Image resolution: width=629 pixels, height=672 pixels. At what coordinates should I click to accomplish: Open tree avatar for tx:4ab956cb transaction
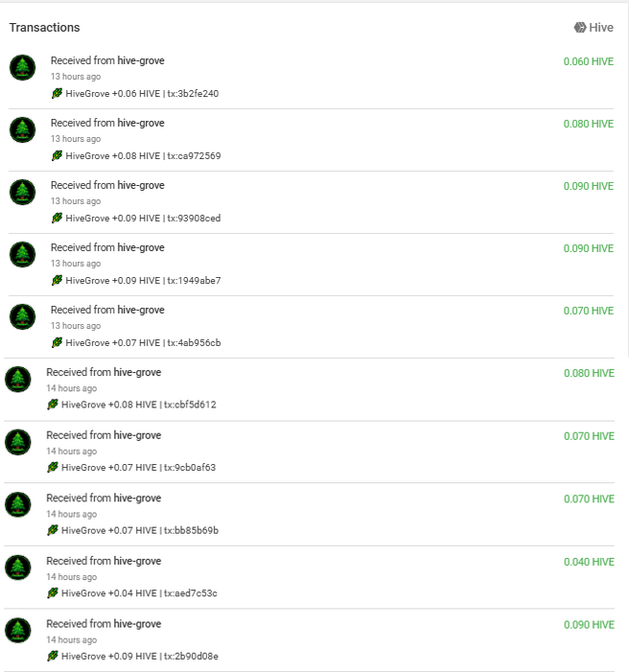tap(23, 316)
